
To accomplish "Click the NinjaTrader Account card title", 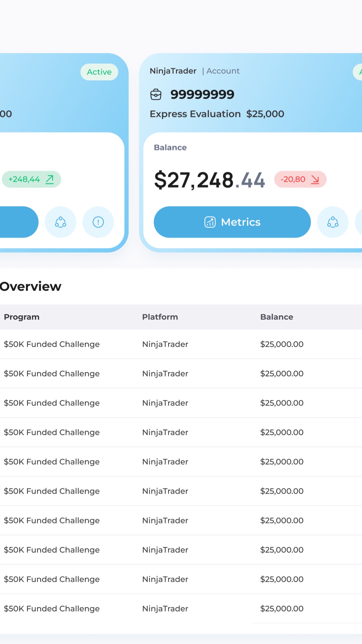I will [194, 71].
